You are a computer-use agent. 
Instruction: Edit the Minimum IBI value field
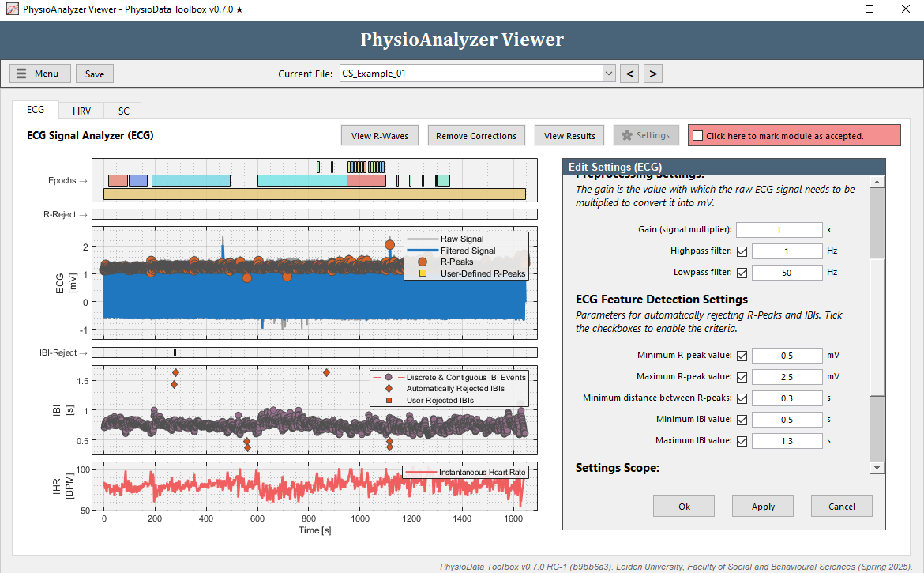787,419
